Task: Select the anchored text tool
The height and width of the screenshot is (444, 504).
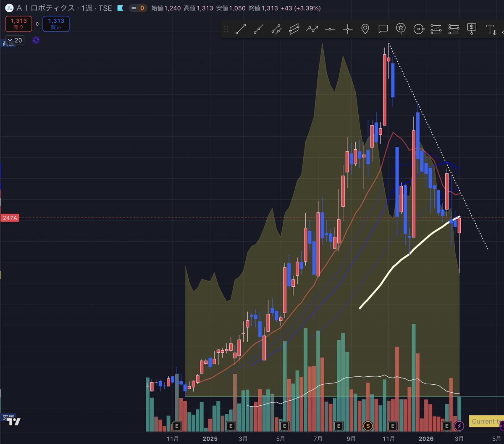Action: (491, 29)
